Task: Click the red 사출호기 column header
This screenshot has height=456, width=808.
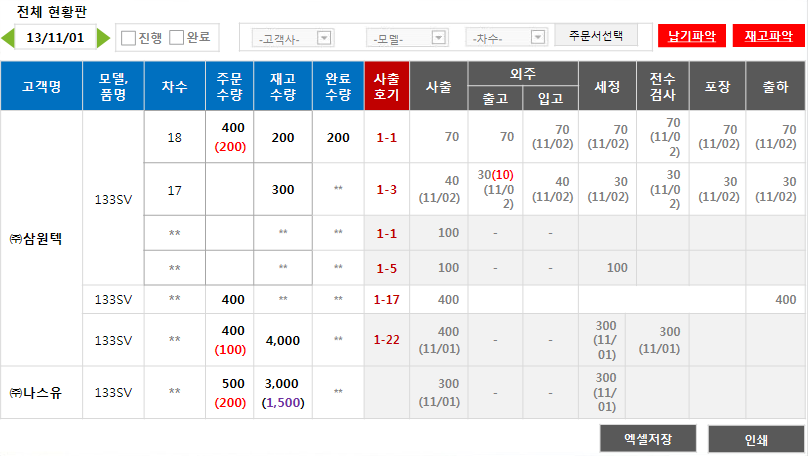Action: (x=387, y=86)
